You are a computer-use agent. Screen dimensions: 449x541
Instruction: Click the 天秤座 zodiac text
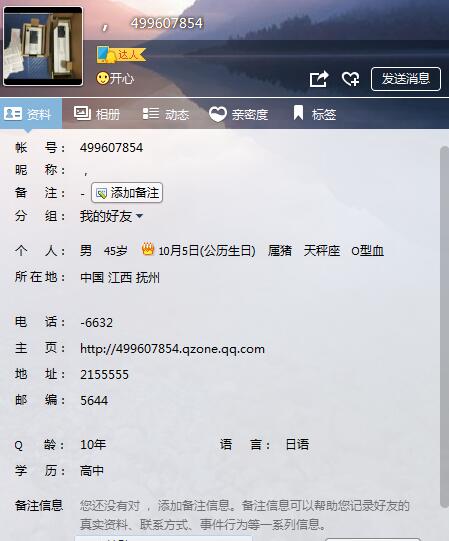pos(322,250)
